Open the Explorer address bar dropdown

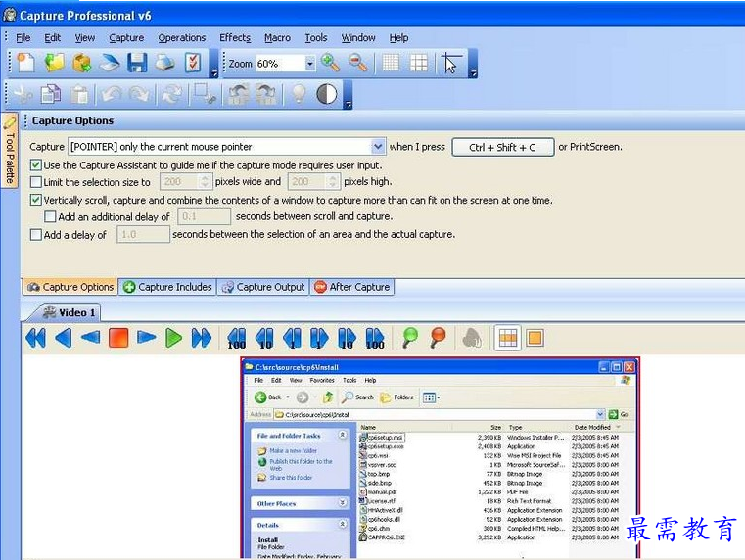[600, 415]
